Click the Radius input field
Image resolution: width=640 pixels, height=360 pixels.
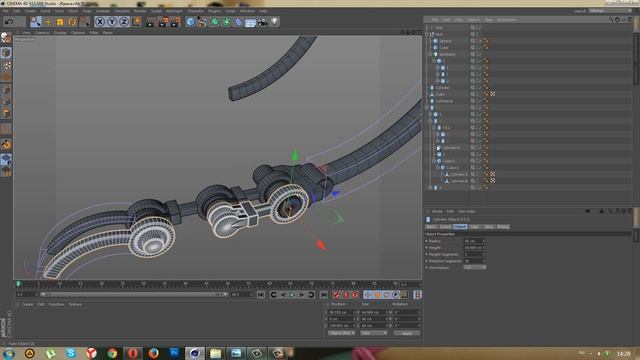474,241
